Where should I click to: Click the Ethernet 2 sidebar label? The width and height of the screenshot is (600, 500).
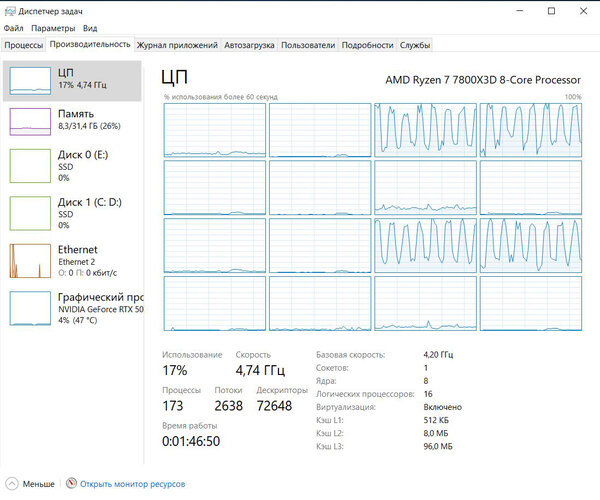(x=77, y=262)
